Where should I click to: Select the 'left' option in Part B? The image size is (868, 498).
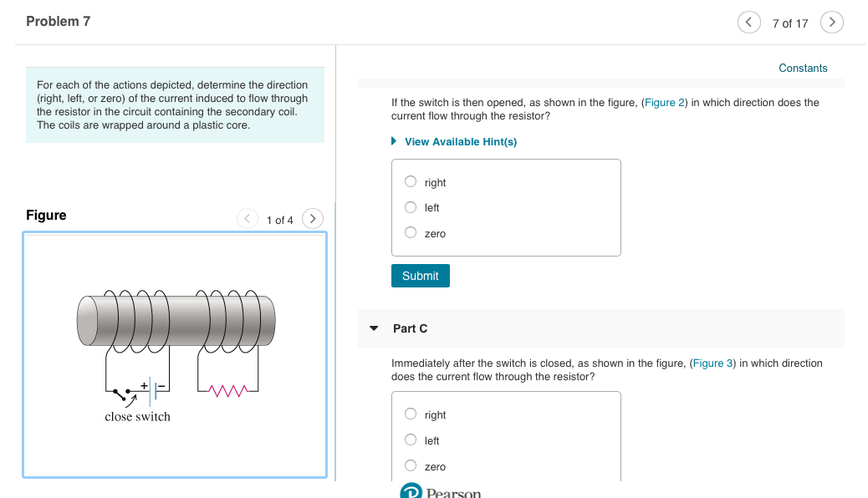(411, 206)
